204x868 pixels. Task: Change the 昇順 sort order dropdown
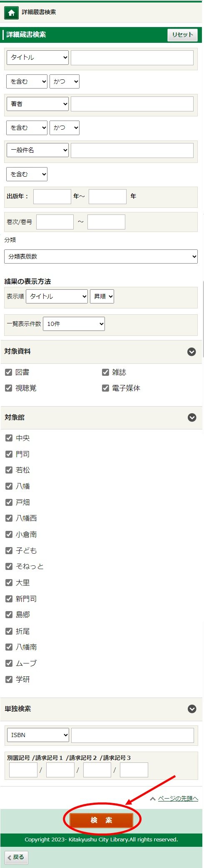(102, 296)
